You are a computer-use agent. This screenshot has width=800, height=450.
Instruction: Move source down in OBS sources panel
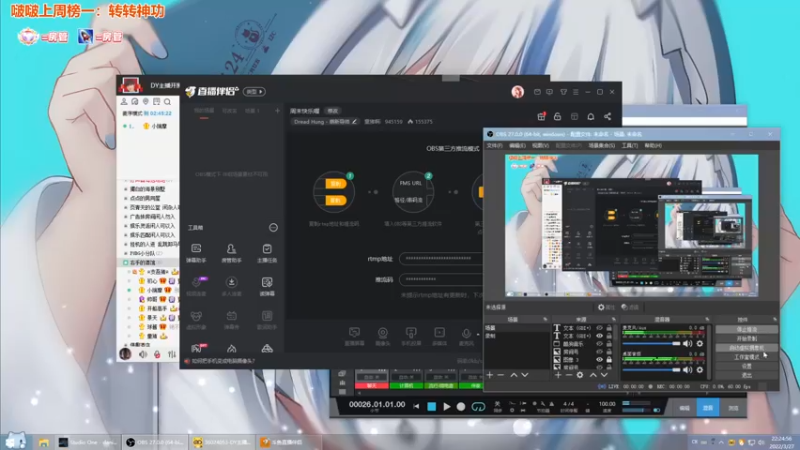[604, 375]
